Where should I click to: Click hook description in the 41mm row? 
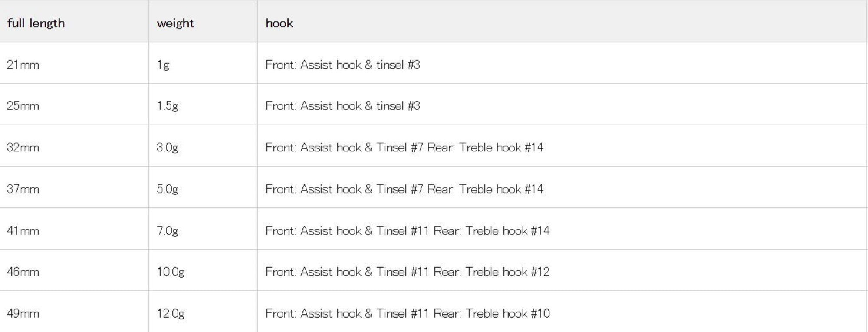pyautogui.click(x=408, y=230)
